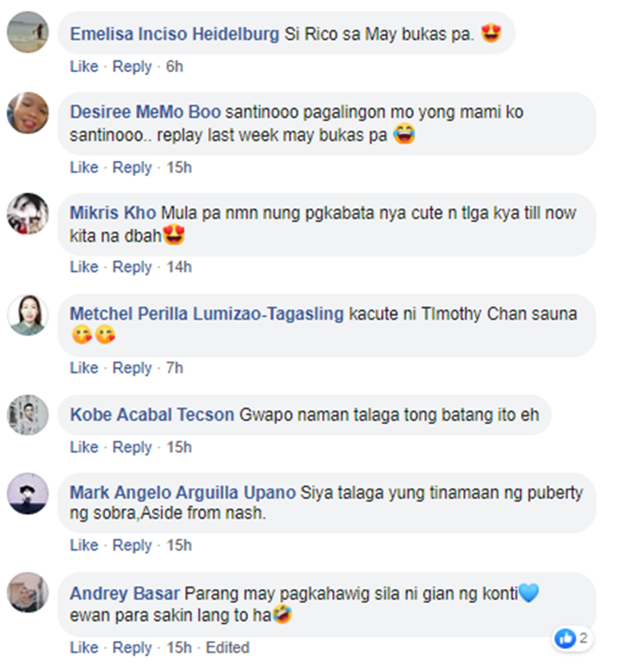Show edit history via Edited link
The width and height of the screenshot is (637, 672).
tap(228, 647)
